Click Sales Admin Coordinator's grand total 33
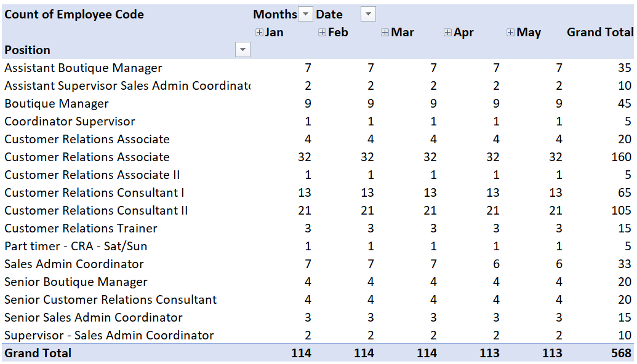Screen dimensions: 637x364 click(x=624, y=264)
